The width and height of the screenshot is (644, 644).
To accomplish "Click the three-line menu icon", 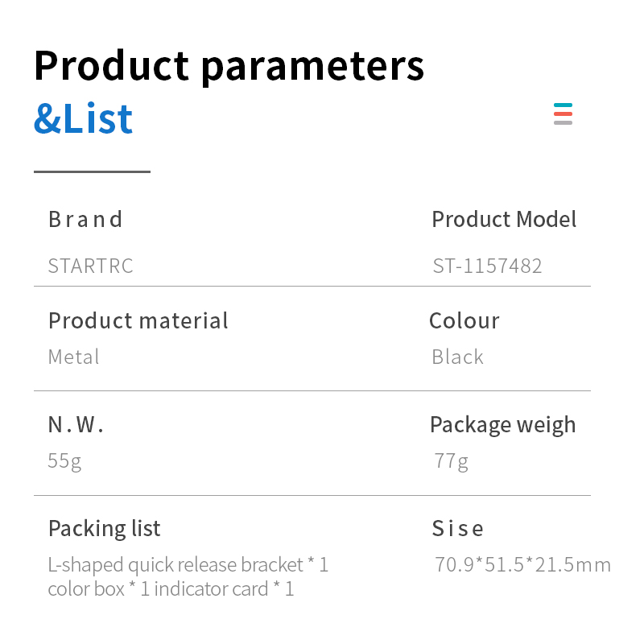I will tap(563, 114).
